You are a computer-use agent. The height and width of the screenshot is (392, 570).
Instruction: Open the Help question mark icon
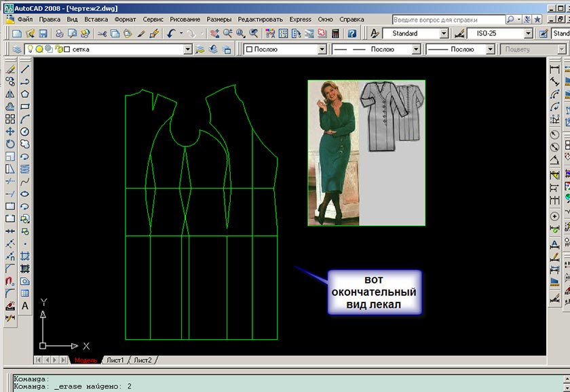coord(352,33)
